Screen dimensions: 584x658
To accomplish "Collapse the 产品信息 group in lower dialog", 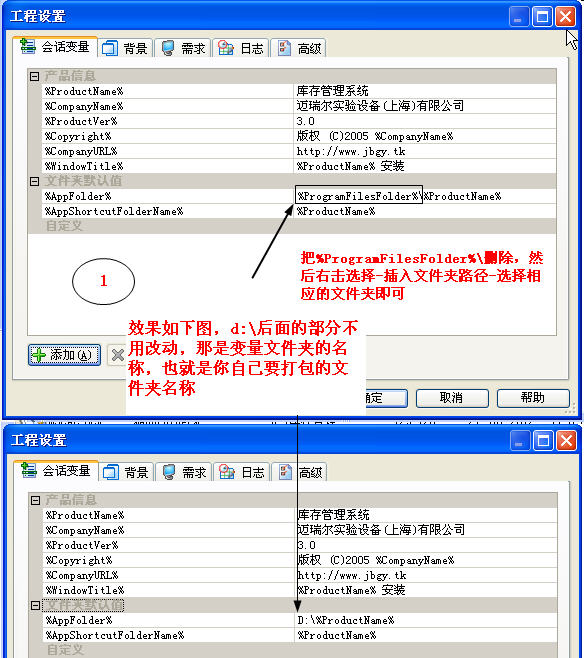I will [x=35, y=500].
